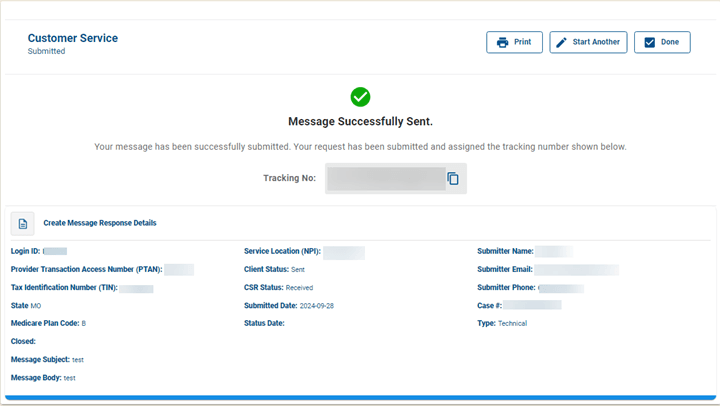The image size is (720, 406).
Task: Click the Create Message Response Details title
Action: coord(100,223)
